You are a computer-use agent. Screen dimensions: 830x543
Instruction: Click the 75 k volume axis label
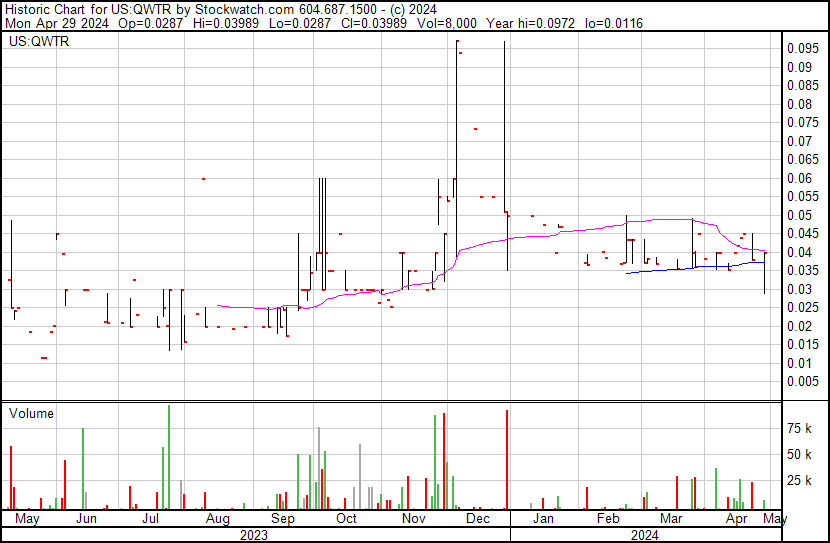coord(799,429)
